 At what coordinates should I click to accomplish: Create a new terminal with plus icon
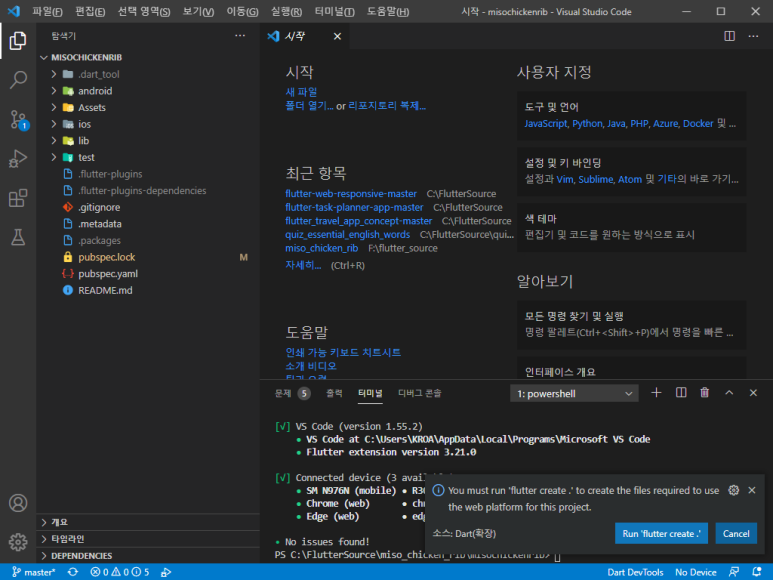(656, 393)
